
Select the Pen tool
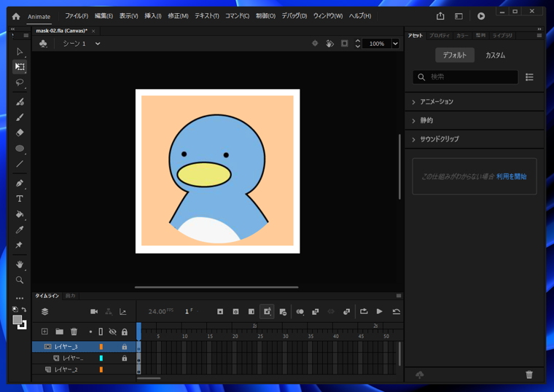[x=20, y=184]
